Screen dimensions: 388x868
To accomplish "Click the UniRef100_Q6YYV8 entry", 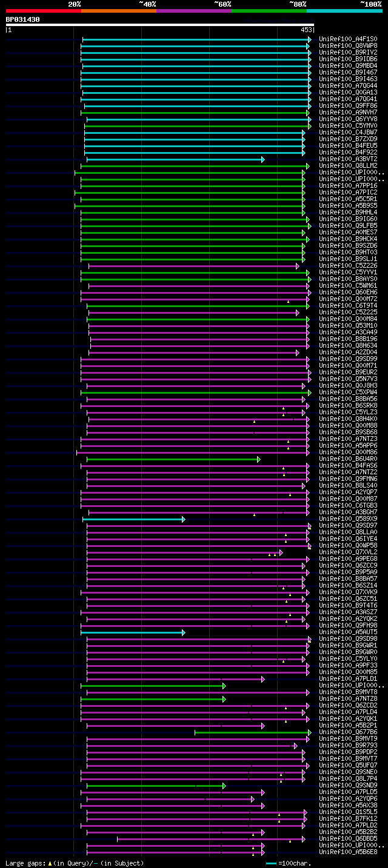I will [348, 119].
